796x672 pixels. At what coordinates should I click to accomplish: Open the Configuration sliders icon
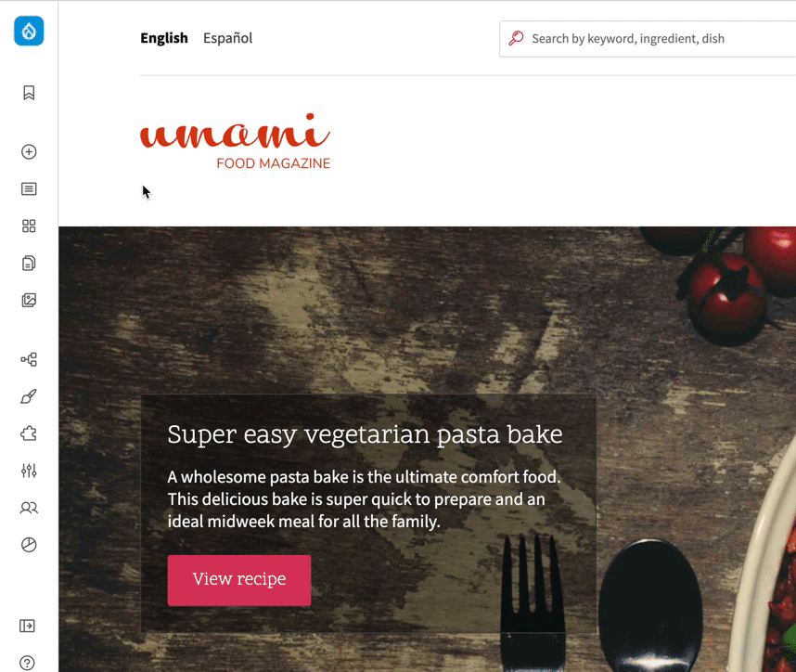(29, 471)
